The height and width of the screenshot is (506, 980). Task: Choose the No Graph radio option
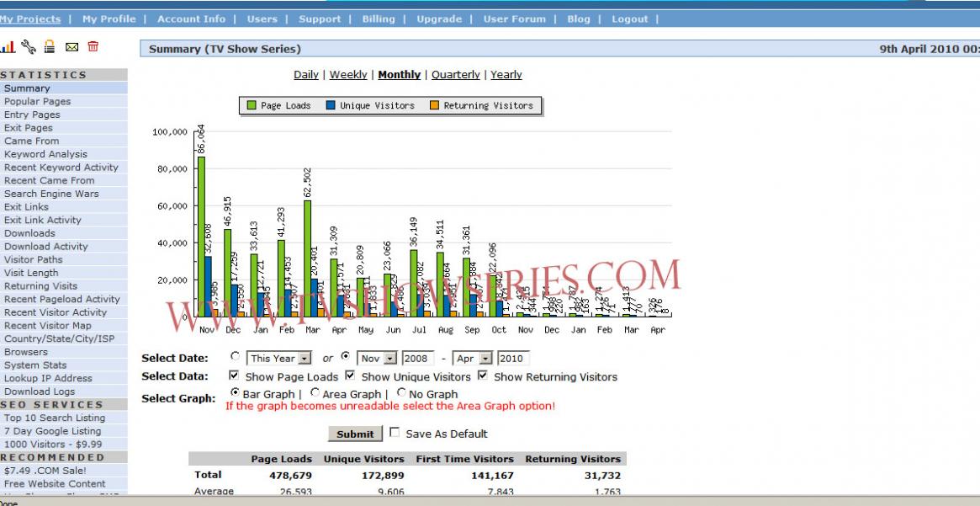[401, 392]
